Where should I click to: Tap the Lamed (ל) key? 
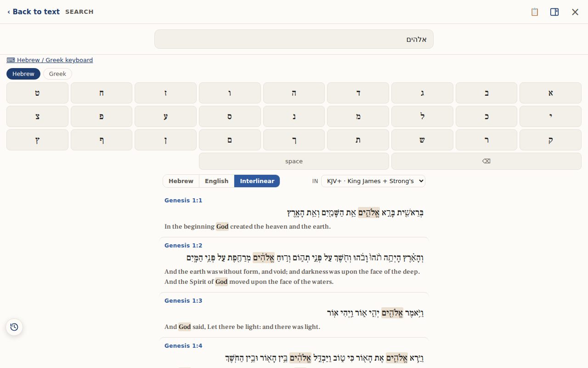pos(422,116)
